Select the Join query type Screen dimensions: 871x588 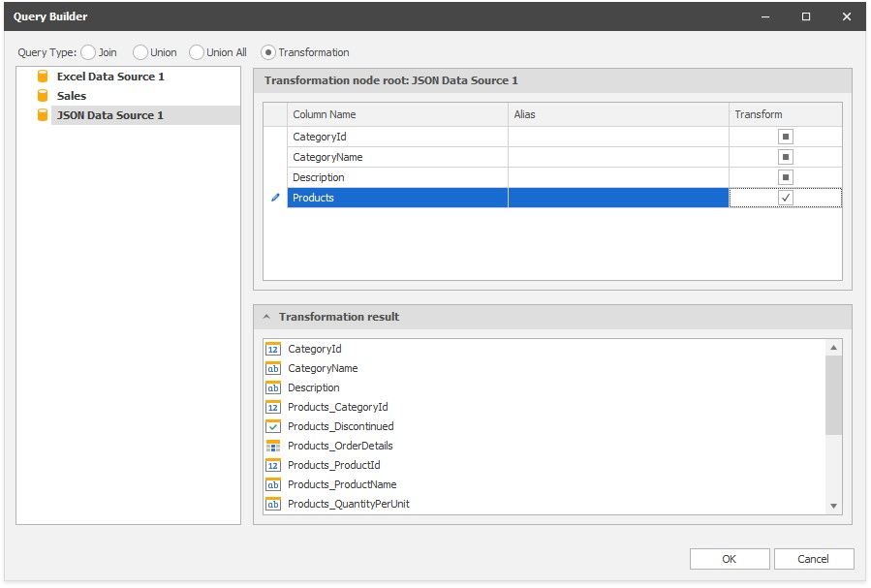point(88,52)
